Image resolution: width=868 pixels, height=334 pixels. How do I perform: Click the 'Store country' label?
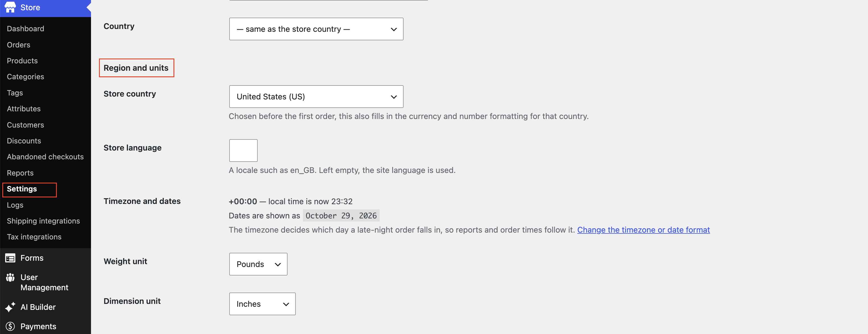click(x=130, y=94)
